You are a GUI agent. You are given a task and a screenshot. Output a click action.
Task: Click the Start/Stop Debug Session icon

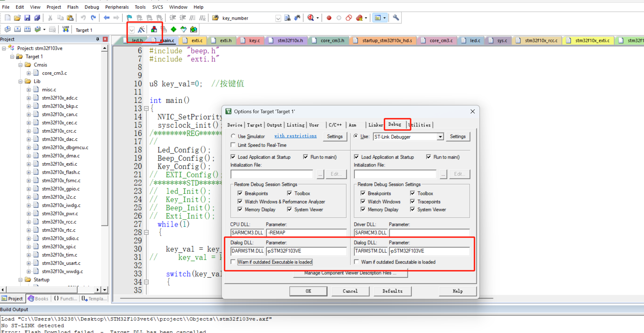click(x=311, y=18)
